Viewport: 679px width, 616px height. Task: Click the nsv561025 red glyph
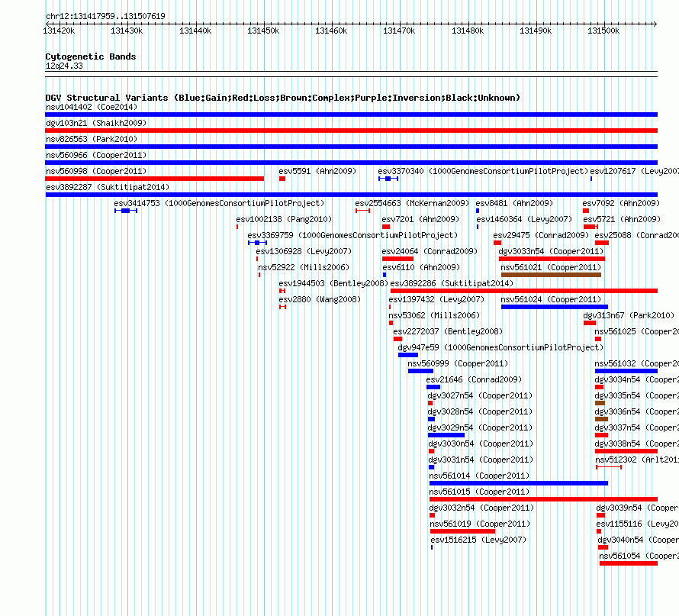pyautogui.click(x=598, y=339)
